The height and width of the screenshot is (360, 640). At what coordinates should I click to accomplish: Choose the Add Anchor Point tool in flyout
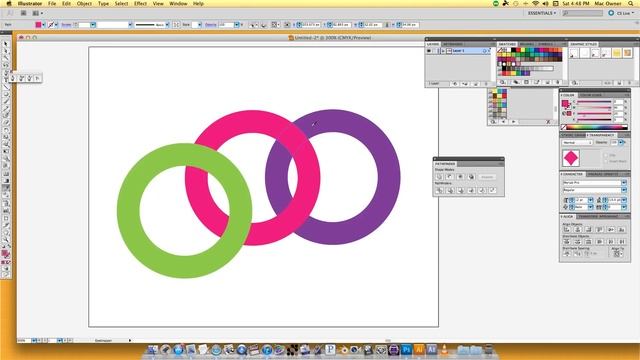21,78
